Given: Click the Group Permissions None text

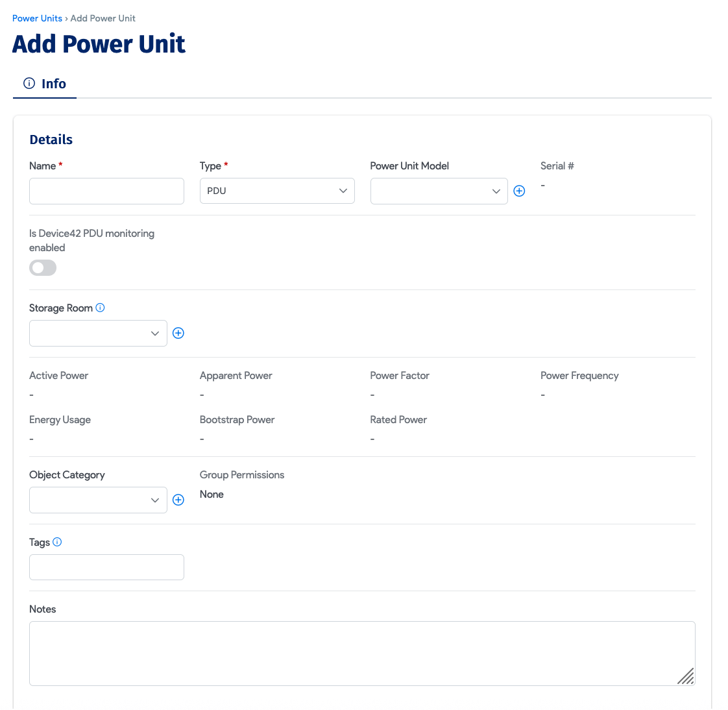Looking at the screenshot, I should point(212,494).
